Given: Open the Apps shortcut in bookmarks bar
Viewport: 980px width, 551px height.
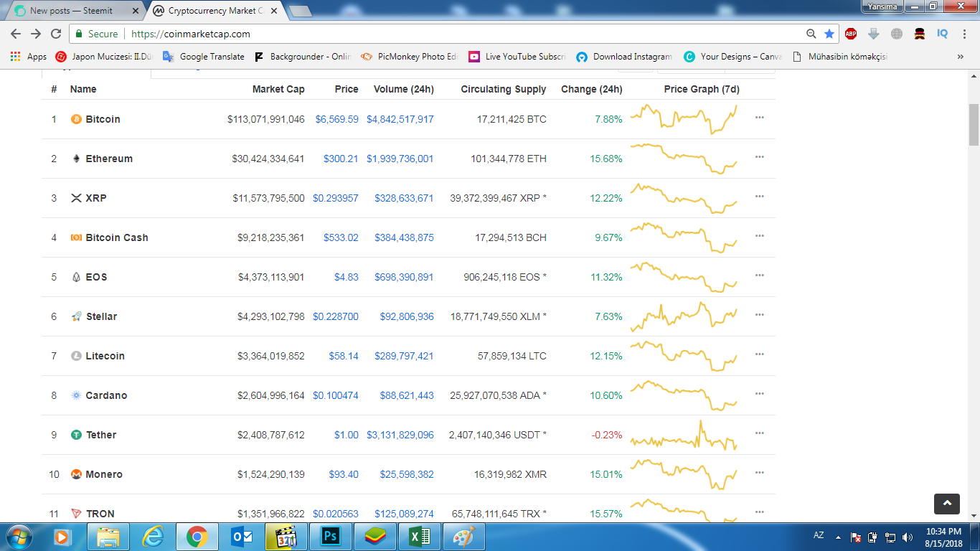Looking at the screenshot, I should [29, 57].
